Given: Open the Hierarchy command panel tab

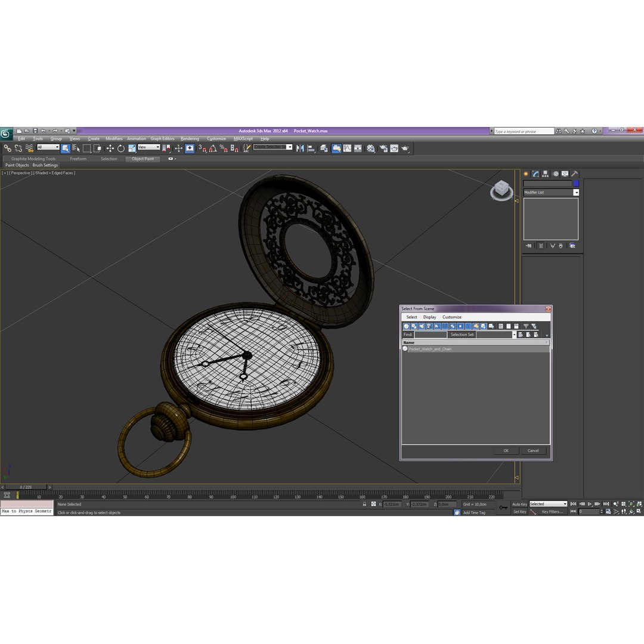Looking at the screenshot, I should pos(545,174).
